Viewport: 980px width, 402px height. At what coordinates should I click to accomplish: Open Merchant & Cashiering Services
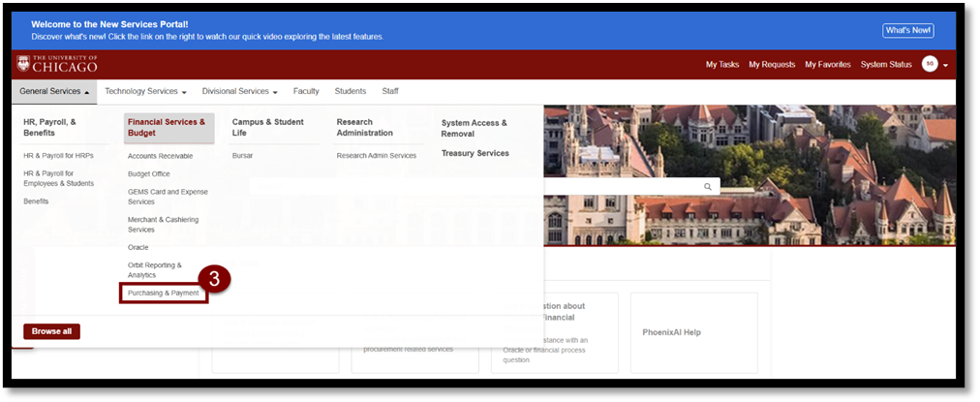pos(163,225)
